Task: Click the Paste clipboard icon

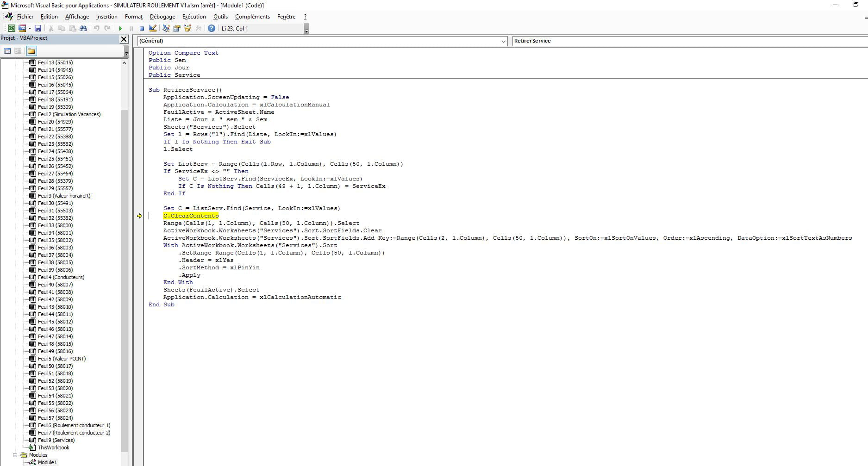Action: tap(72, 28)
